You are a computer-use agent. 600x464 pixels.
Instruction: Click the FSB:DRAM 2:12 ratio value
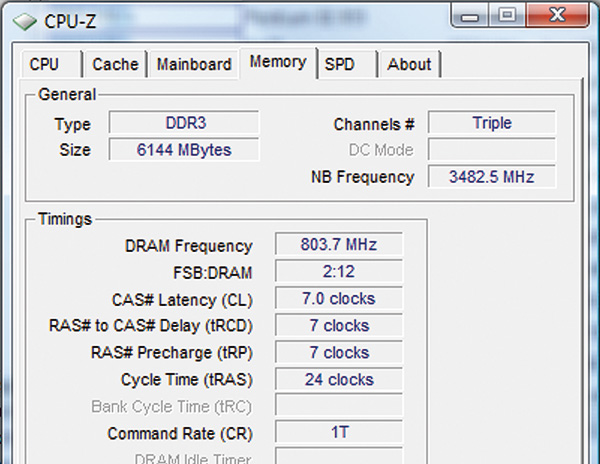click(339, 271)
